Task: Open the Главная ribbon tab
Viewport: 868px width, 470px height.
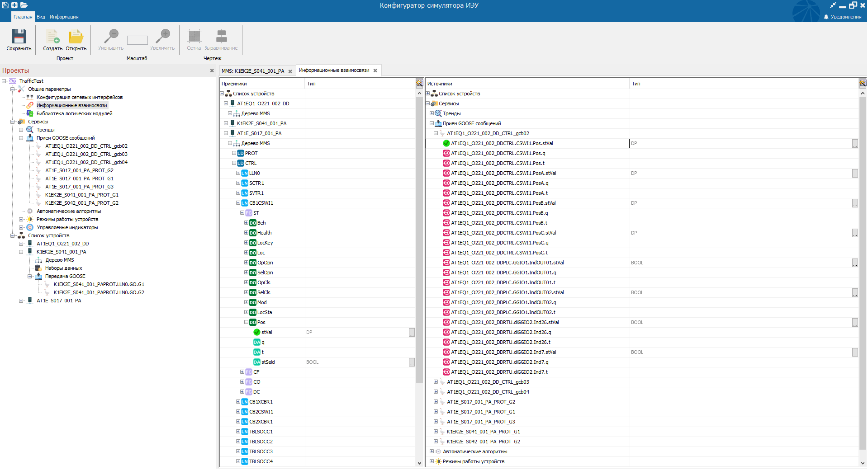Action: click(23, 17)
